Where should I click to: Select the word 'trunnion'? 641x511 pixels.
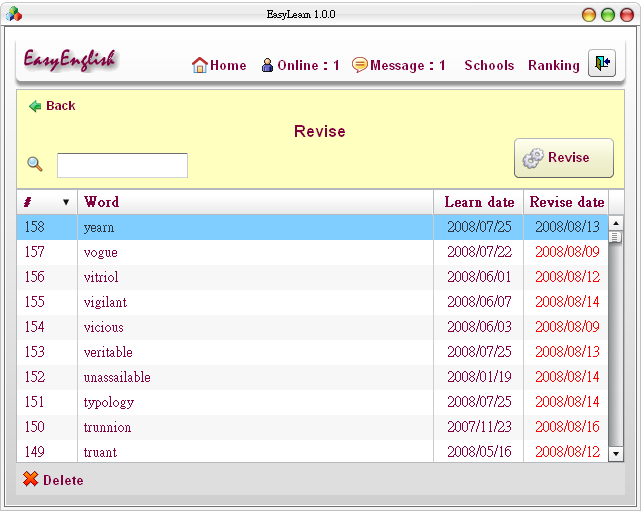(x=108, y=427)
